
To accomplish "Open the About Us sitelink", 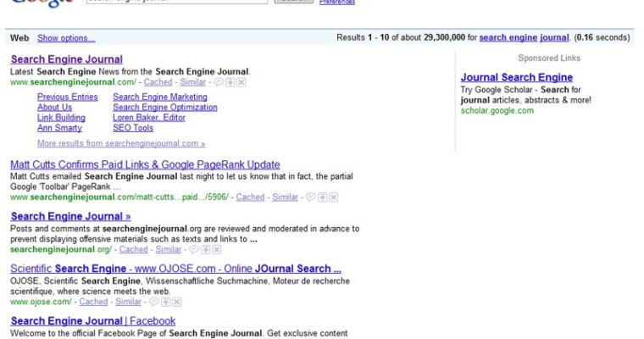I will (x=54, y=108).
